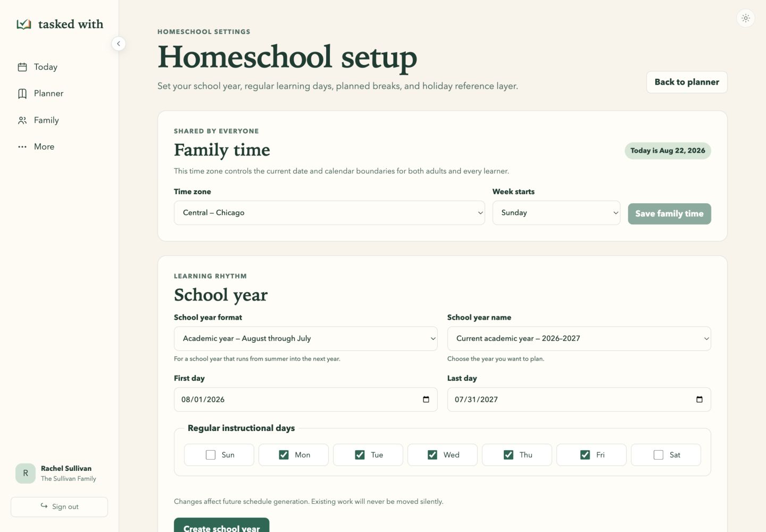This screenshot has height=532, width=766.
Task: Go to Today in the sidebar
Action: (x=60, y=67)
